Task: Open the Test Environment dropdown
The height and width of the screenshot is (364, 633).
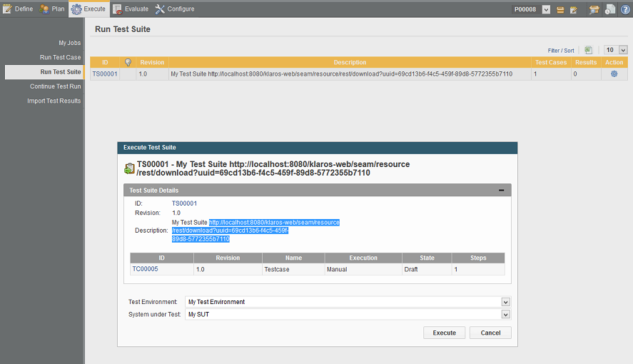Action: [x=505, y=302]
